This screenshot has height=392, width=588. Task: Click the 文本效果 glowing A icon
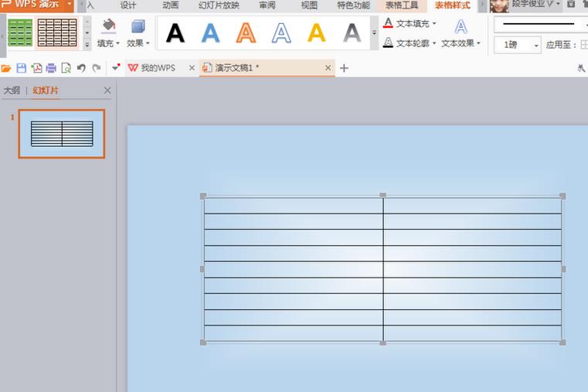(461, 26)
